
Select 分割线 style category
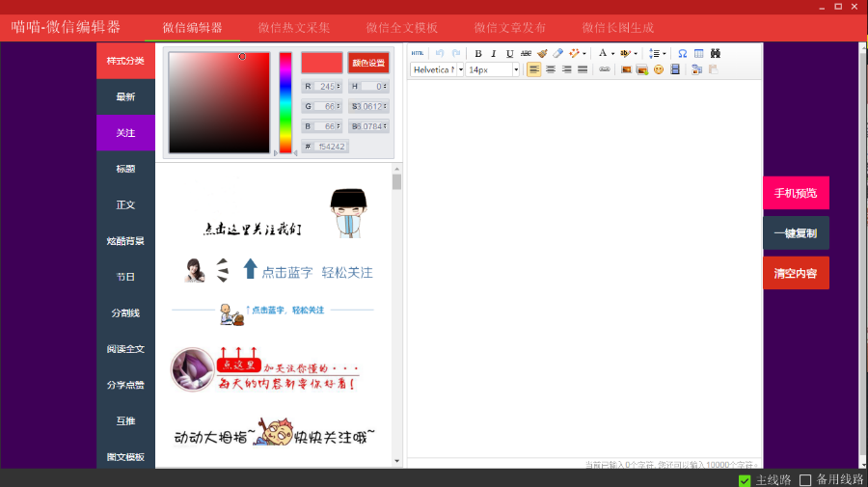(x=125, y=312)
